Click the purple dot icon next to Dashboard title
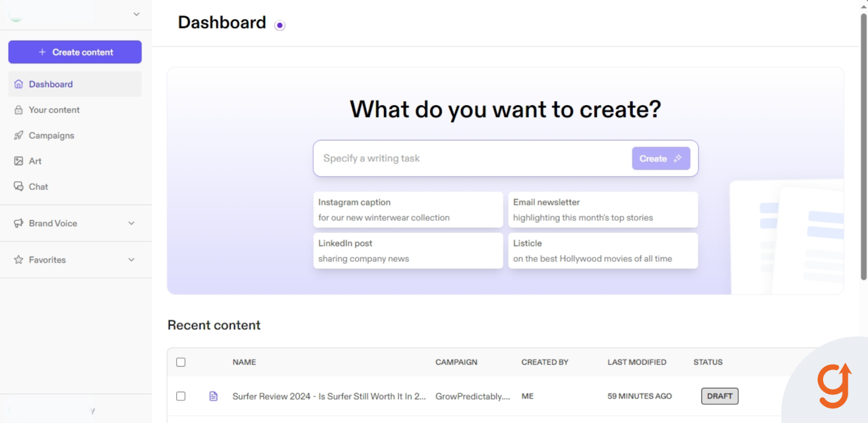Image resolution: width=868 pixels, height=423 pixels. click(x=280, y=25)
